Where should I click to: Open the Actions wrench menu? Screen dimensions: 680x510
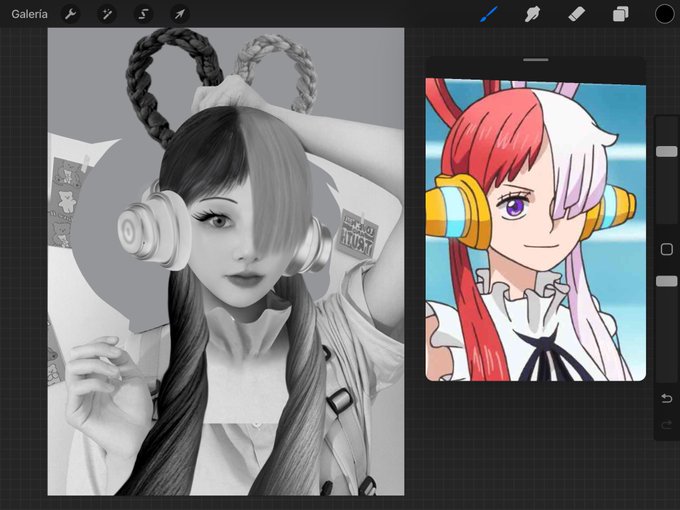pyautogui.click(x=70, y=14)
